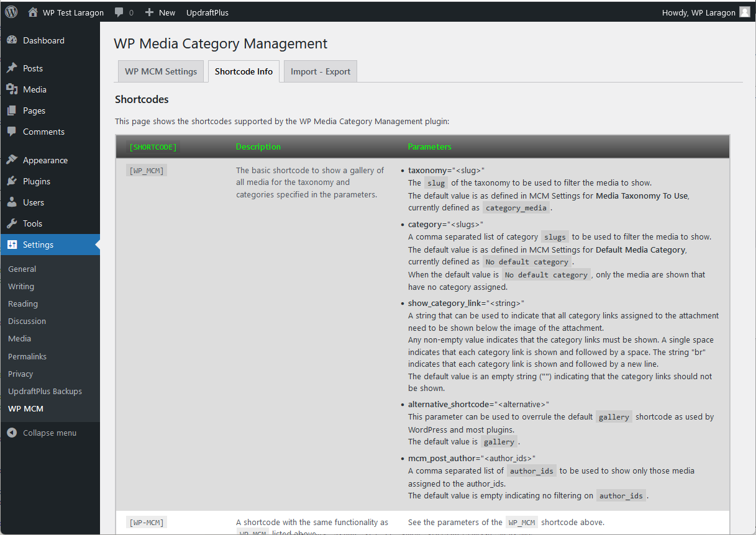756x535 pixels.
Task: Click the category_media code value
Action: (516, 208)
